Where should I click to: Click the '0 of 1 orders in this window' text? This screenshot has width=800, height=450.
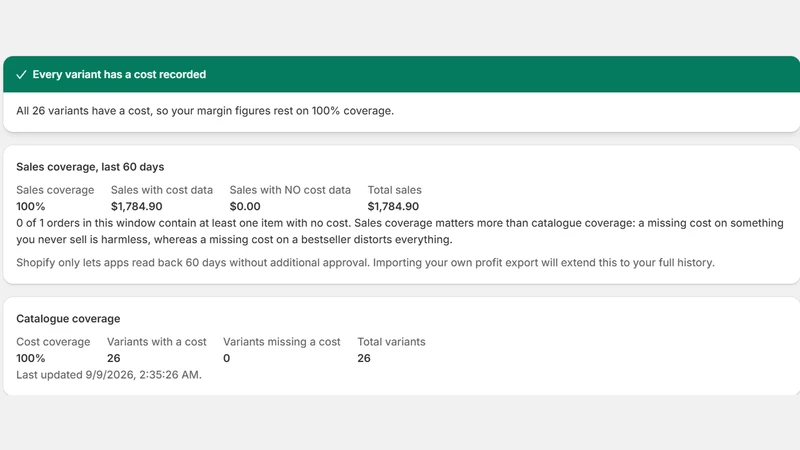(400, 231)
